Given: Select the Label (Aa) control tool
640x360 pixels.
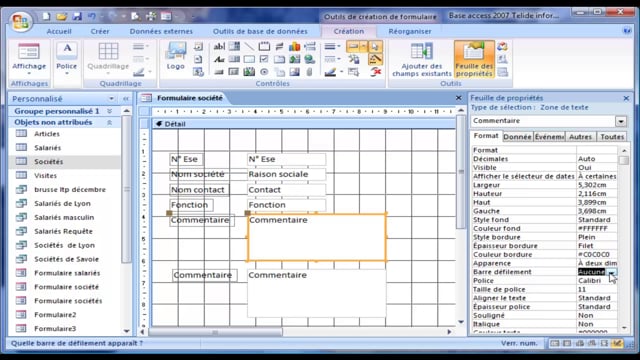Looking at the screenshot, I should pyautogui.click(x=220, y=60).
